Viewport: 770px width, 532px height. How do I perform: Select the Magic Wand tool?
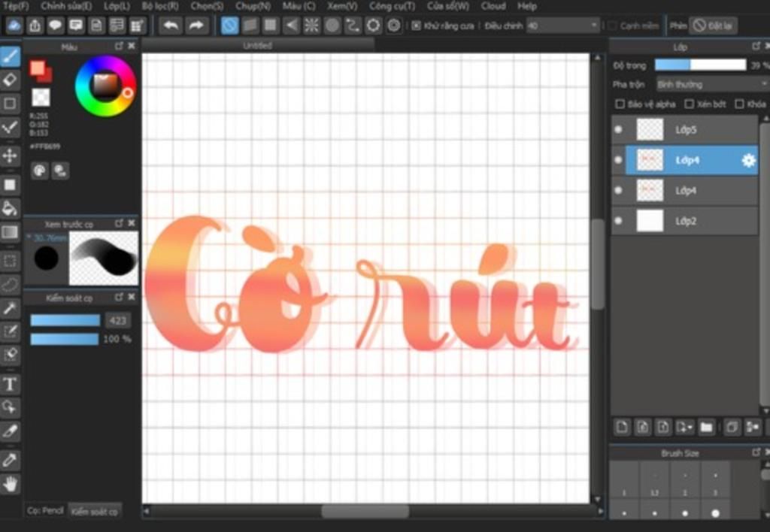(10, 308)
